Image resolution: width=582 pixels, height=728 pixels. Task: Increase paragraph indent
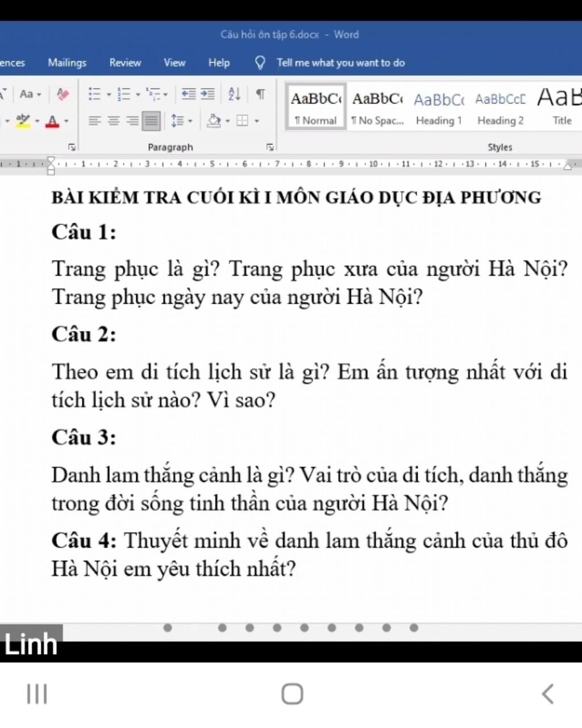(x=207, y=94)
